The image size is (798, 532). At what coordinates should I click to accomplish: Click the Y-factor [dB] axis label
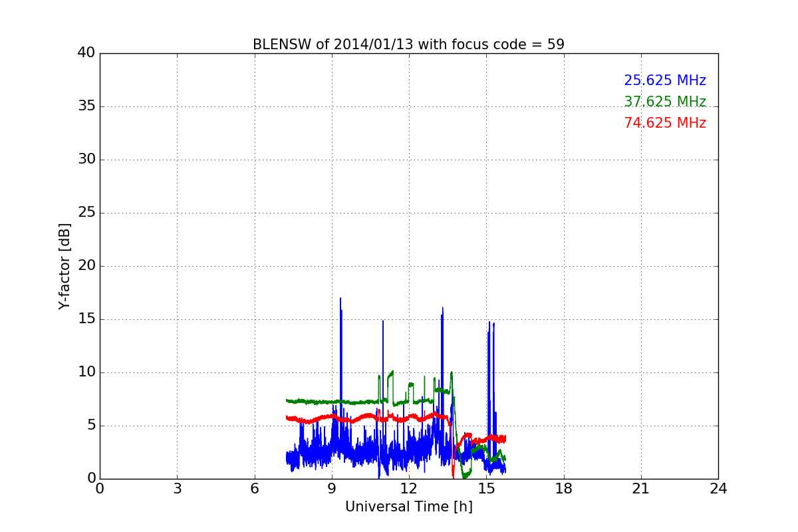point(65,266)
